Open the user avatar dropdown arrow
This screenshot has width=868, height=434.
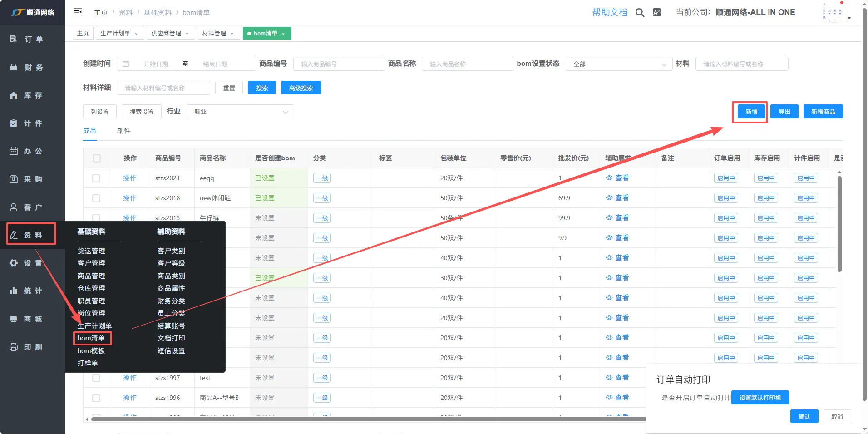click(849, 18)
